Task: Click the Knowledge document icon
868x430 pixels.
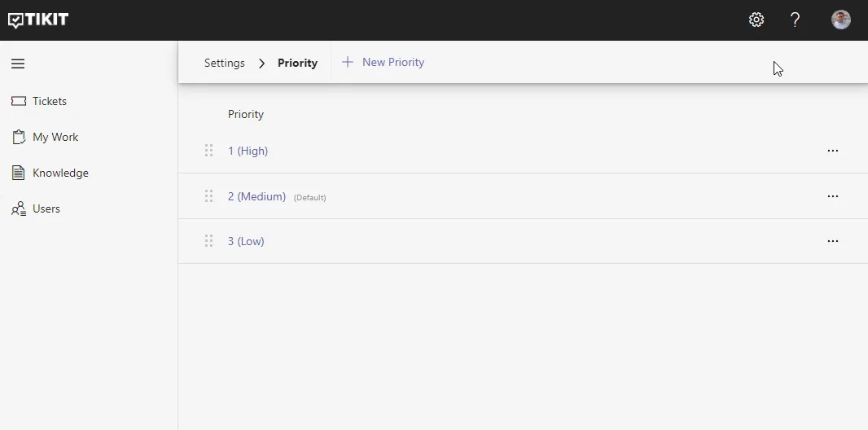Action: click(x=18, y=173)
